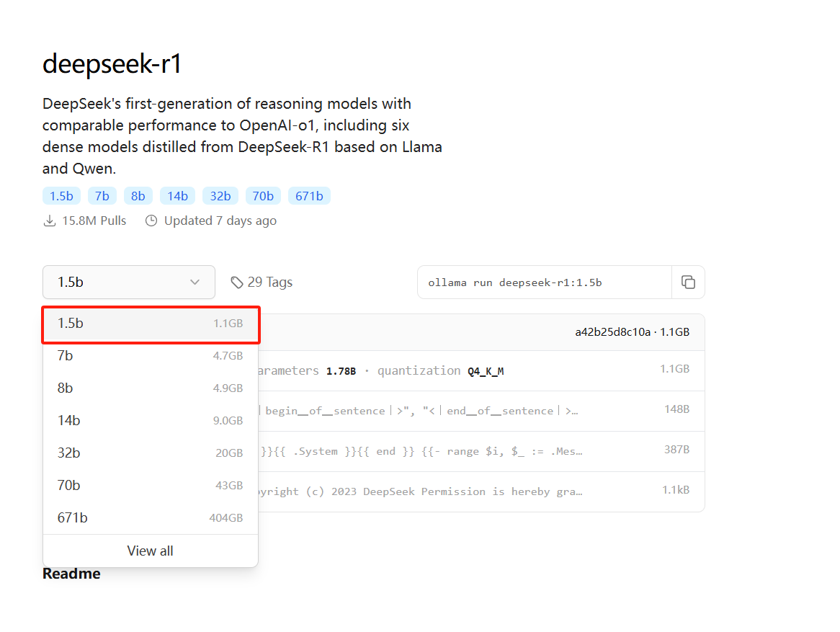This screenshot has height=632, width=840.
Task: Click the ollama run command field
Action: point(545,282)
